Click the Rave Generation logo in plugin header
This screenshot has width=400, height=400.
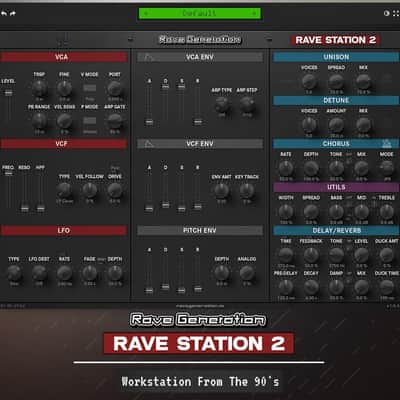pyautogui.click(x=200, y=40)
